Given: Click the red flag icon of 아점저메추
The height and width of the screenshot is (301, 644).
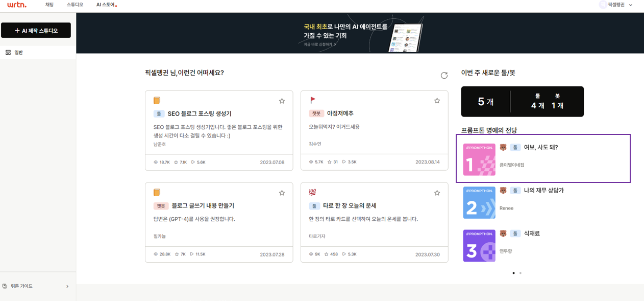Looking at the screenshot, I should click(312, 100).
